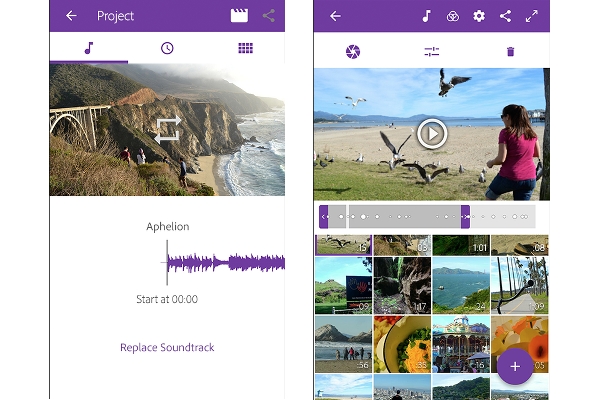Open Looks filters (three circles icon)

point(453,16)
